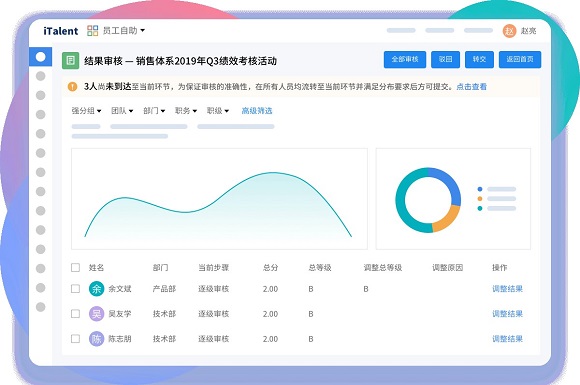Click the green 结果审核 document icon
The height and width of the screenshot is (385, 580).
(71, 60)
